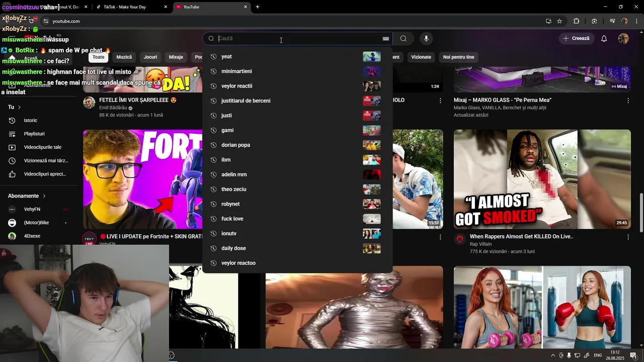Pick robynet from search history
644x362 pixels.
tap(297, 204)
